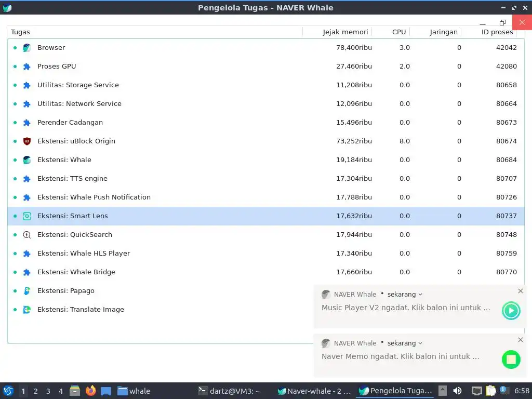Click the show desktop icon in taskbar
This screenshot has height=399, width=532.
[x=106, y=391]
